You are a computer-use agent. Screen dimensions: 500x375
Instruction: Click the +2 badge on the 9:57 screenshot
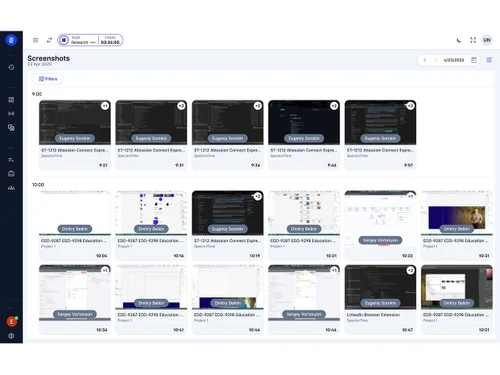coord(410,106)
